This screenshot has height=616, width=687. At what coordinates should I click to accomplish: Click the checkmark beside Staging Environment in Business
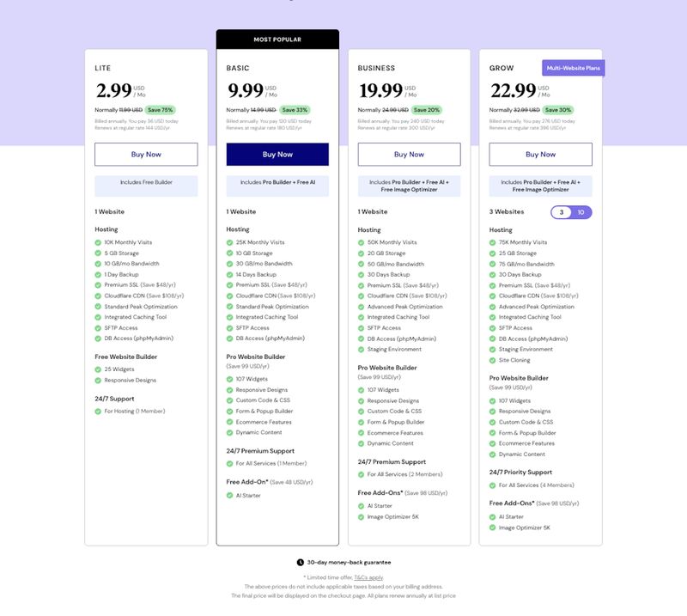[360, 351]
